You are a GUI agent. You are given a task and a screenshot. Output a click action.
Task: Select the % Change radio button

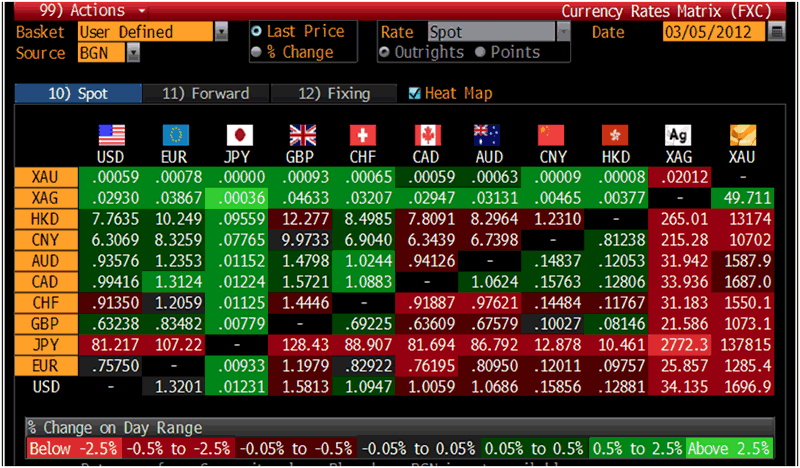click(256, 52)
